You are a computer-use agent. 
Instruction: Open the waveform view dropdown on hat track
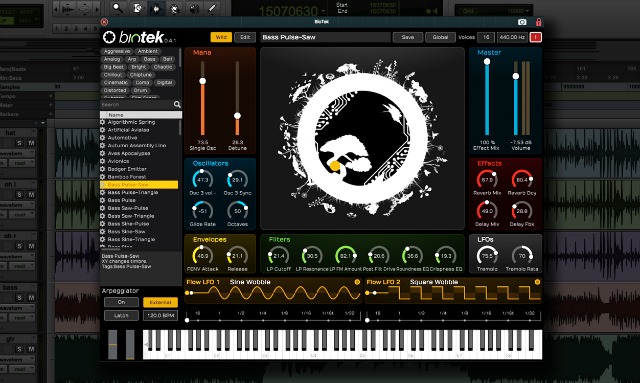click(x=18, y=154)
